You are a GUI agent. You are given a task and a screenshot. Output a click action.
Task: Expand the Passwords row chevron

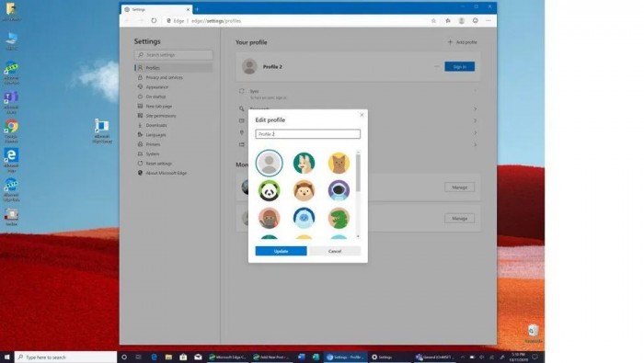pyautogui.click(x=476, y=109)
